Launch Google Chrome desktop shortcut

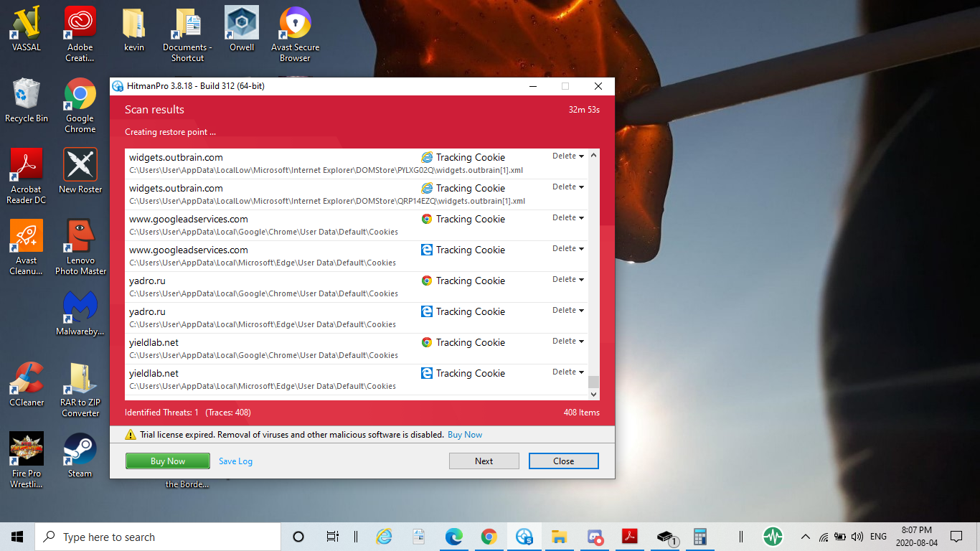80,105
